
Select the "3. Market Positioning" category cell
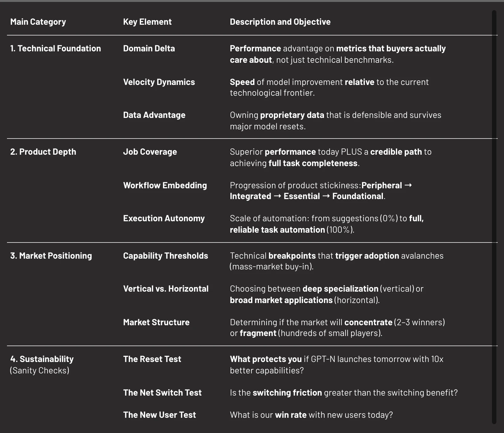(x=51, y=256)
